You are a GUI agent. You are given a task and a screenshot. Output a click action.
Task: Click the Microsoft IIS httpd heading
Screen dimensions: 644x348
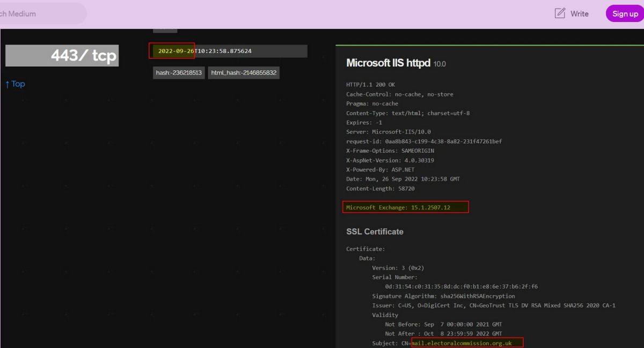tap(389, 63)
